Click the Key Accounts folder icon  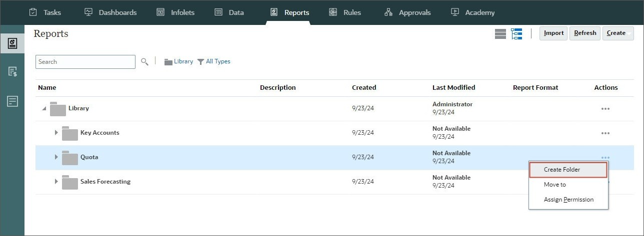point(70,133)
